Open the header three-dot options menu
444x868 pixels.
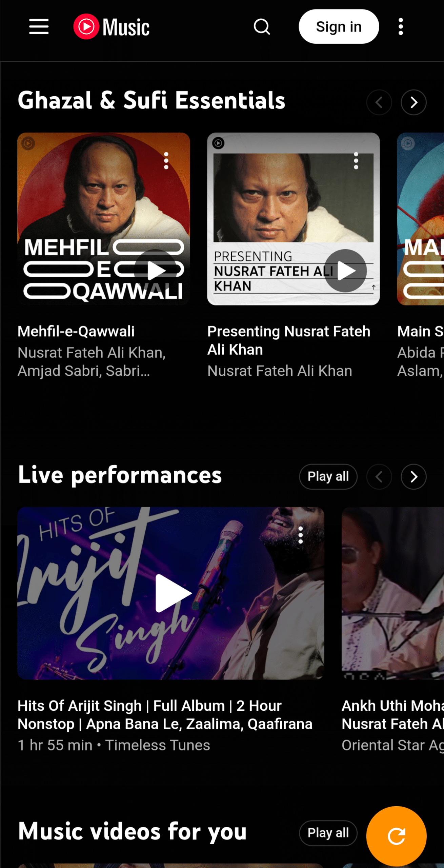pos(401,26)
